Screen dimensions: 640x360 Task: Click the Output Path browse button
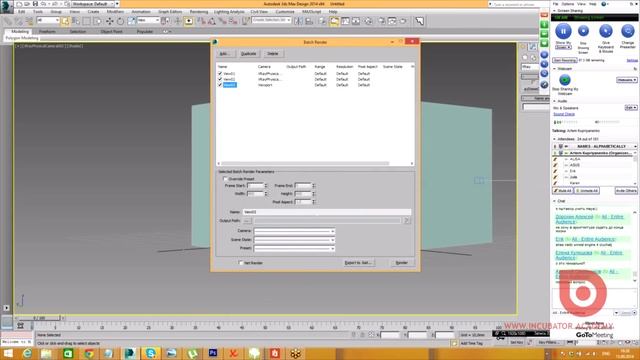[247, 221]
